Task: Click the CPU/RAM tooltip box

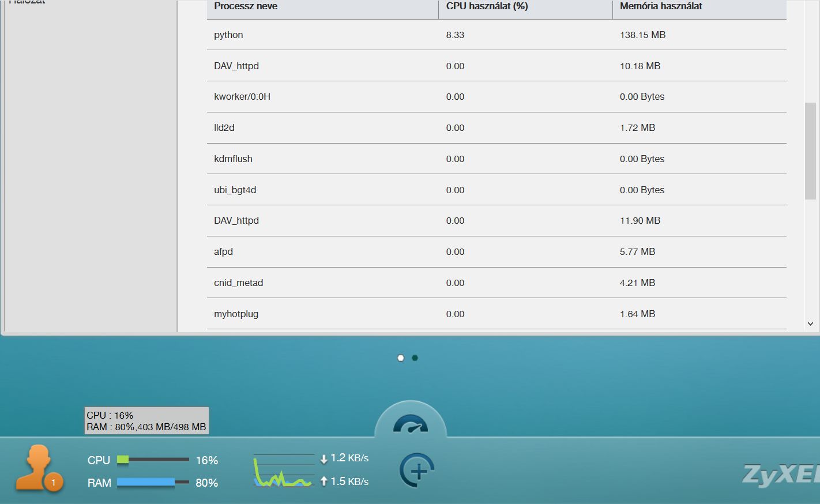Action: (146, 421)
